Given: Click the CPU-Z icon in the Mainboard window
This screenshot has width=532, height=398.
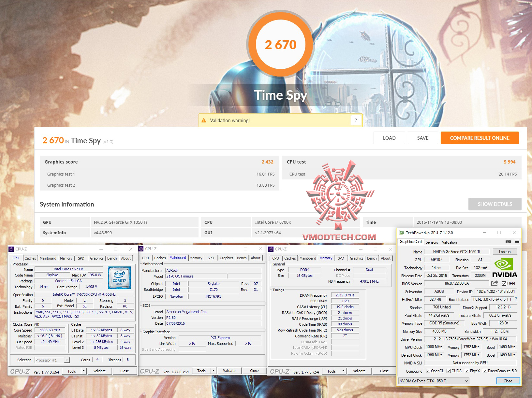Looking at the screenshot, I should pyautogui.click(x=141, y=249).
